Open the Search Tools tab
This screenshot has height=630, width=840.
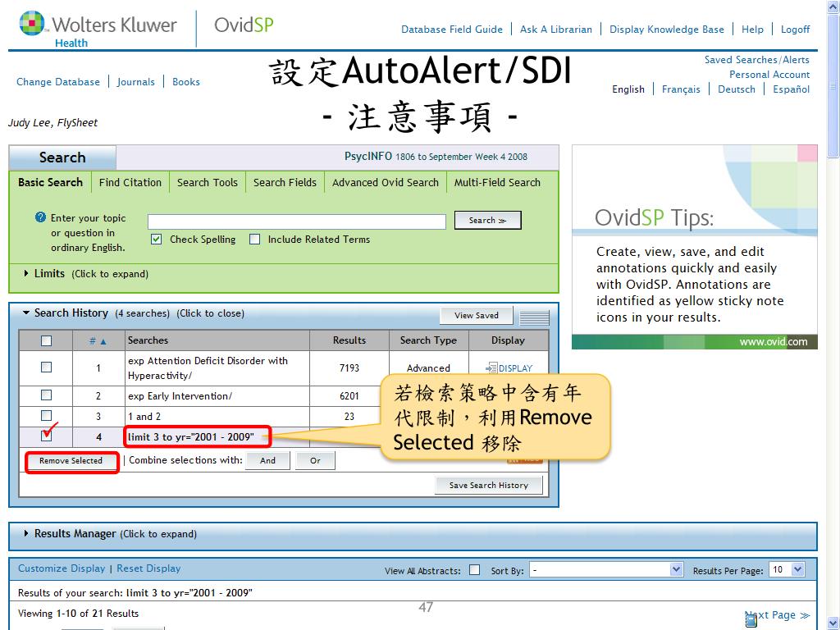[x=208, y=182]
